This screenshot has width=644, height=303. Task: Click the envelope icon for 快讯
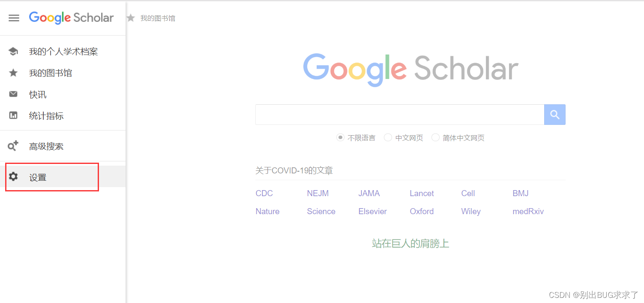click(13, 94)
